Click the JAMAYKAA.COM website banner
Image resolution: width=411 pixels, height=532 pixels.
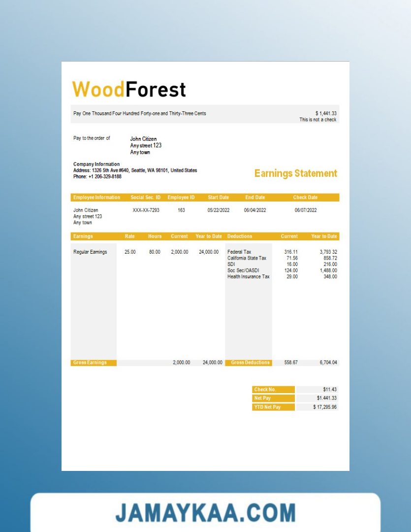pyautogui.click(x=205, y=513)
